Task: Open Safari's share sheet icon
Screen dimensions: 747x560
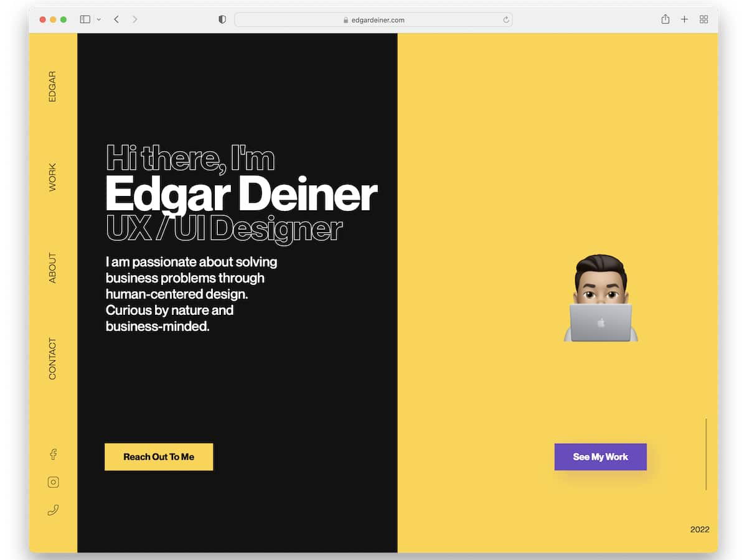Action: point(665,19)
